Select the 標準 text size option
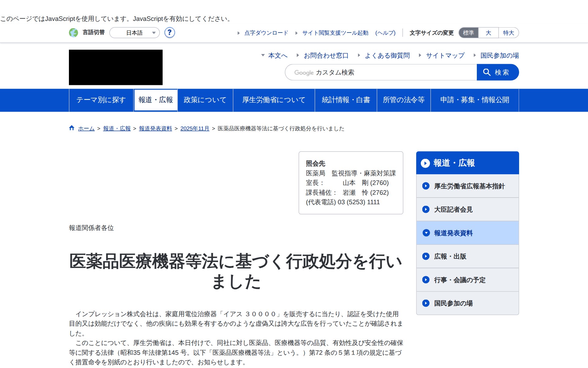Image resolution: width=588 pixels, height=368 pixels. pyautogui.click(x=468, y=33)
